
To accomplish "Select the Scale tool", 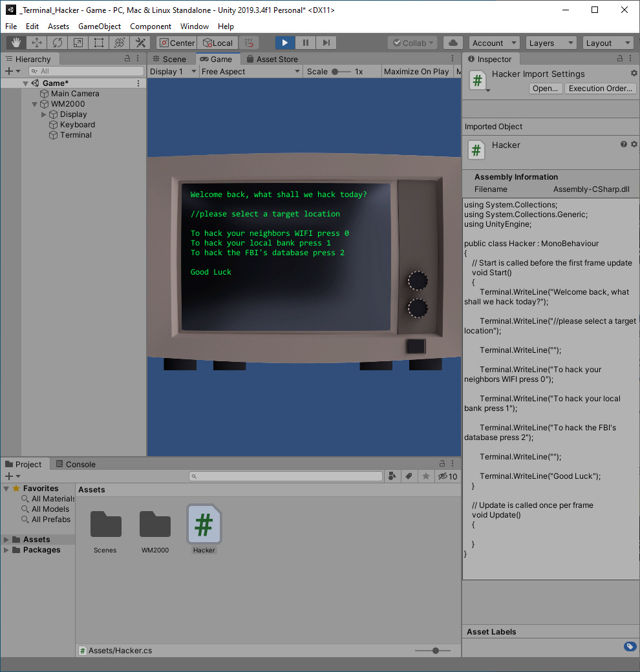I will [x=78, y=43].
